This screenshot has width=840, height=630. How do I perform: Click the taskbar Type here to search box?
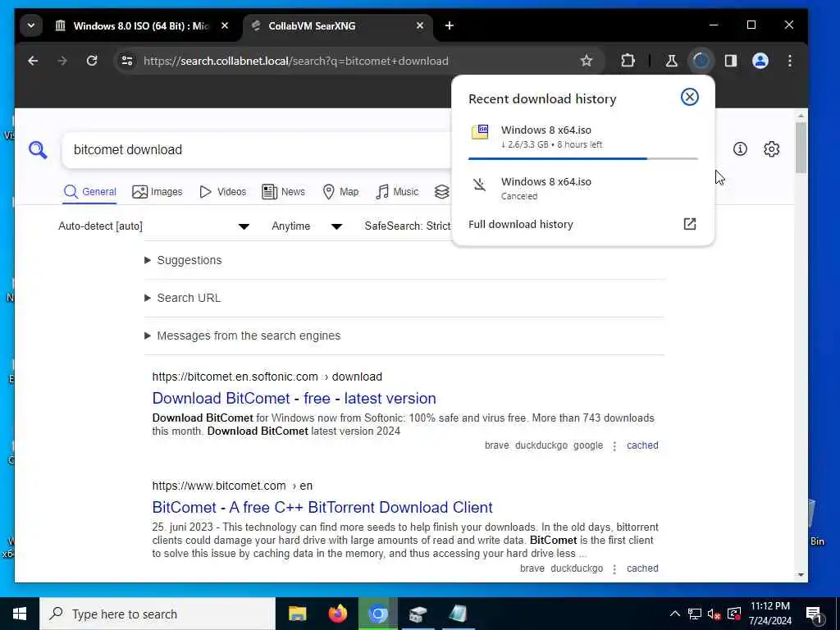coord(157,614)
